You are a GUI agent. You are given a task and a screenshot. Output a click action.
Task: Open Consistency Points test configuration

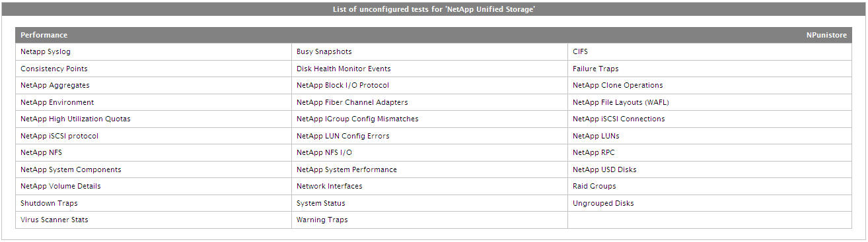coord(54,69)
